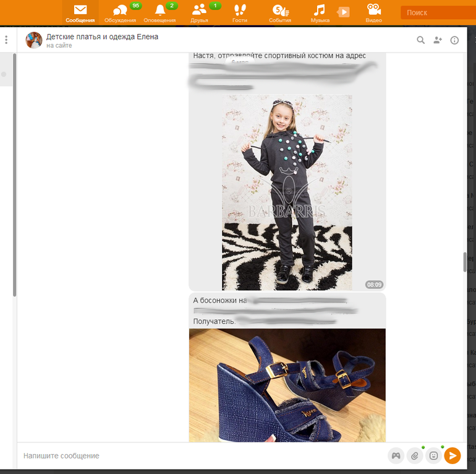
Task: Go to Друзья friends section
Action: click(x=199, y=13)
